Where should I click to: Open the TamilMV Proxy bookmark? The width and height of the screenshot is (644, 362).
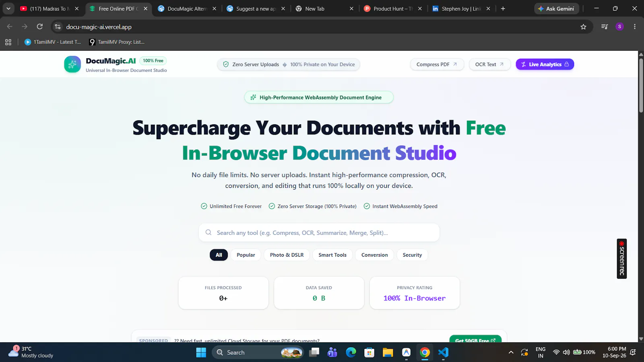[117, 42]
